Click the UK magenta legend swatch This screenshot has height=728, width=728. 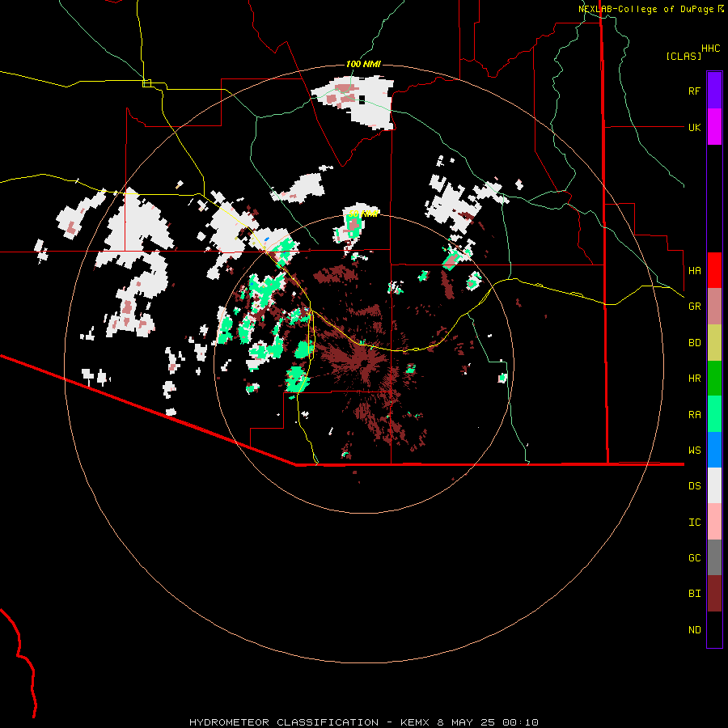714,127
